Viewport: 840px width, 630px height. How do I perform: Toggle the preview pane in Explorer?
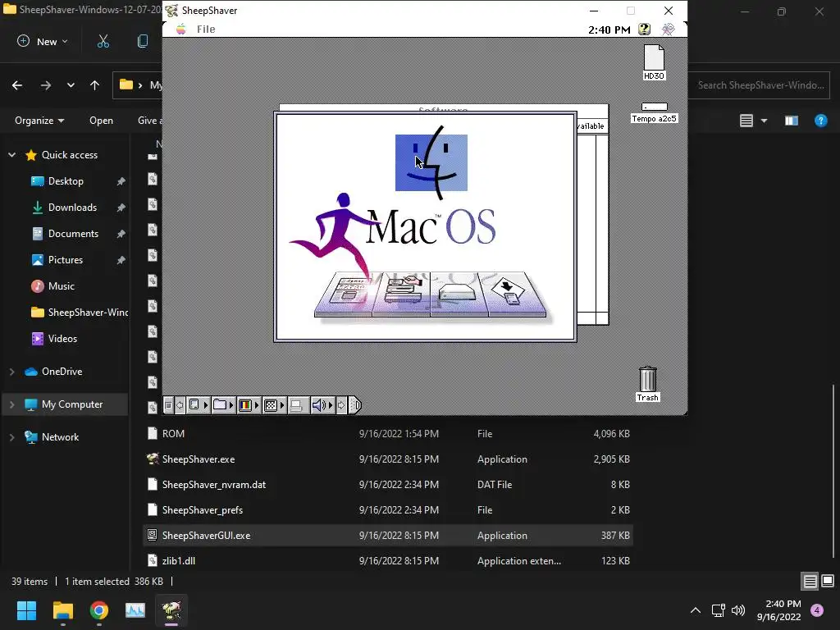(792, 121)
